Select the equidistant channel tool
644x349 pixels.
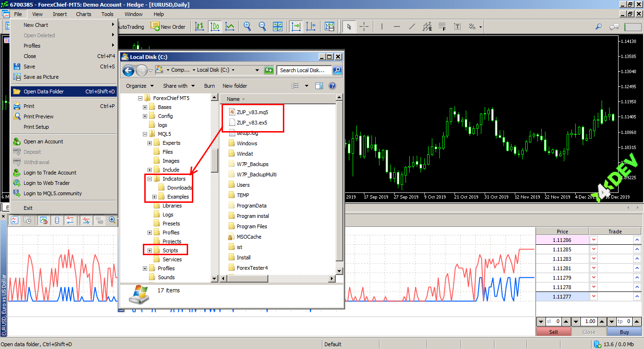pos(427,27)
